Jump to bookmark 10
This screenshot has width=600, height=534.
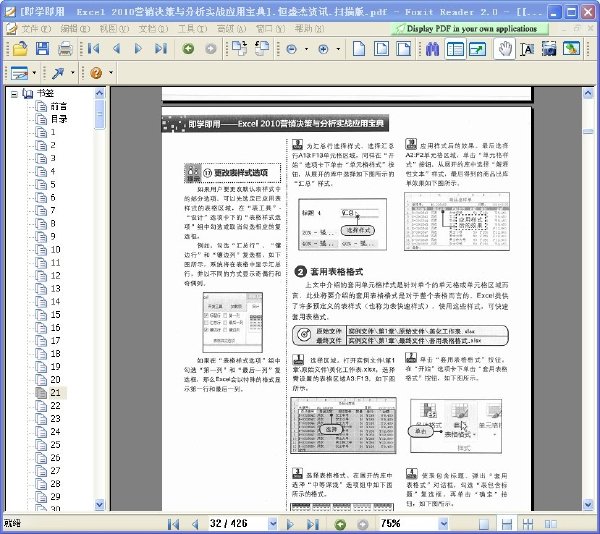point(55,250)
